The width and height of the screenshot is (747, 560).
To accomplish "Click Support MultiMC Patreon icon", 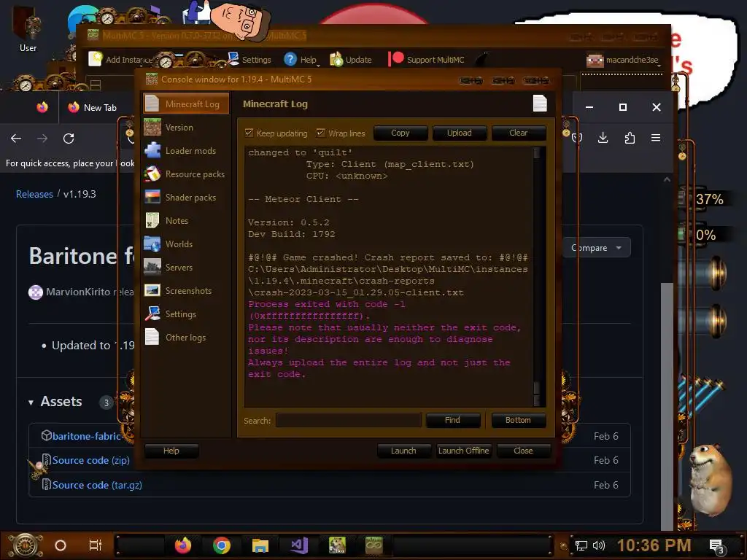I will [396, 59].
